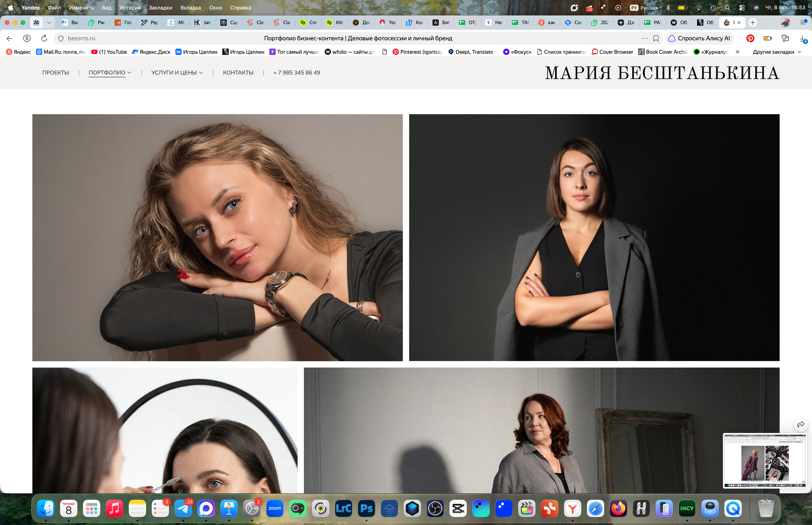Click the phone number + 7 985 345 86 49
This screenshot has width=812, height=525.
pyautogui.click(x=297, y=73)
